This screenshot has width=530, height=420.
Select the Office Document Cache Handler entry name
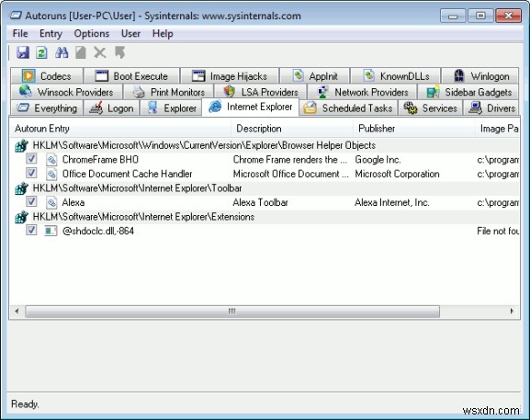127,174
